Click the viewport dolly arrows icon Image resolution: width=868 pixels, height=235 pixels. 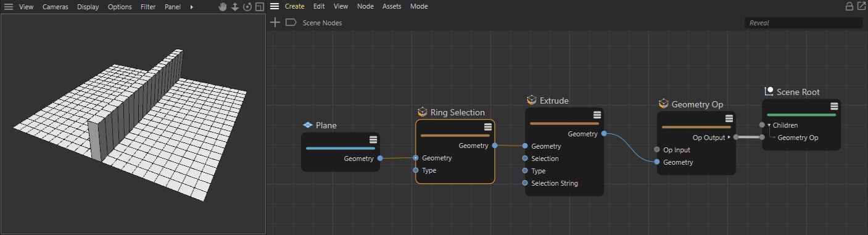(x=235, y=7)
